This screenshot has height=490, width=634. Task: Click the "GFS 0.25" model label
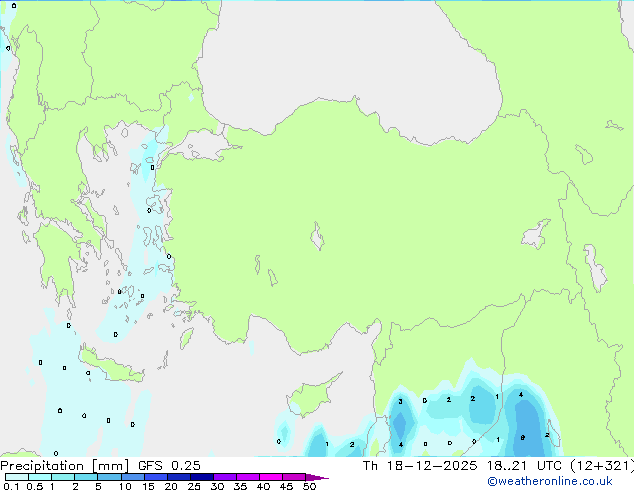pos(169,466)
